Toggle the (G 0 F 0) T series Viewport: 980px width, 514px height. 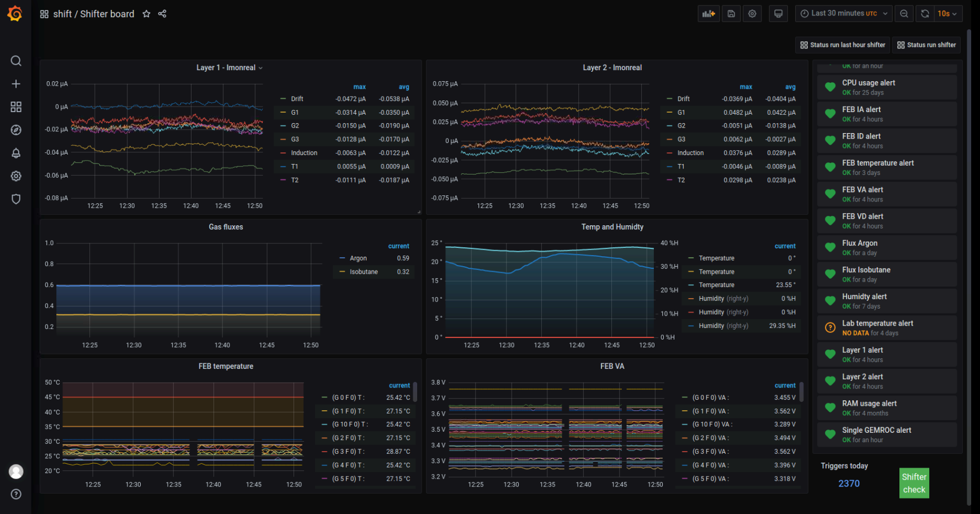pos(348,398)
